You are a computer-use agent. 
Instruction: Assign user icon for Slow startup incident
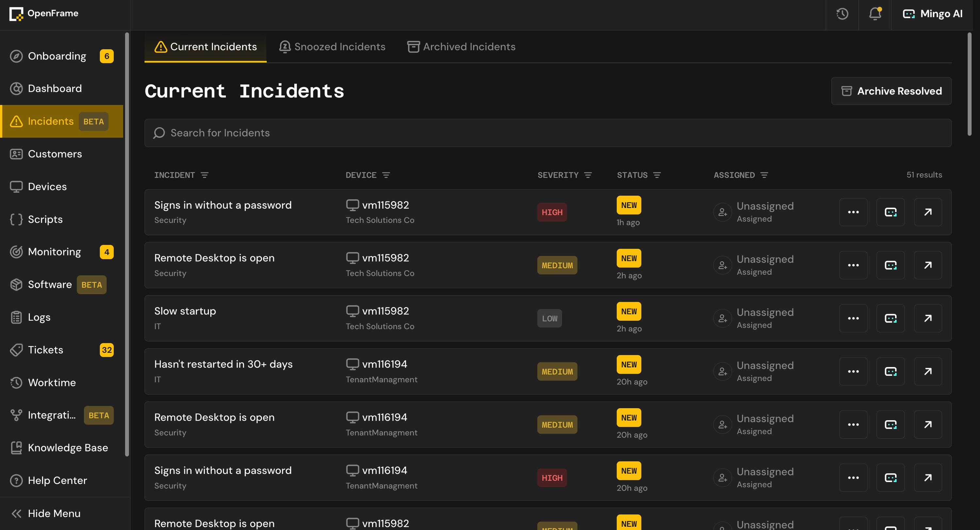pyautogui.click(x=722, y=318)
